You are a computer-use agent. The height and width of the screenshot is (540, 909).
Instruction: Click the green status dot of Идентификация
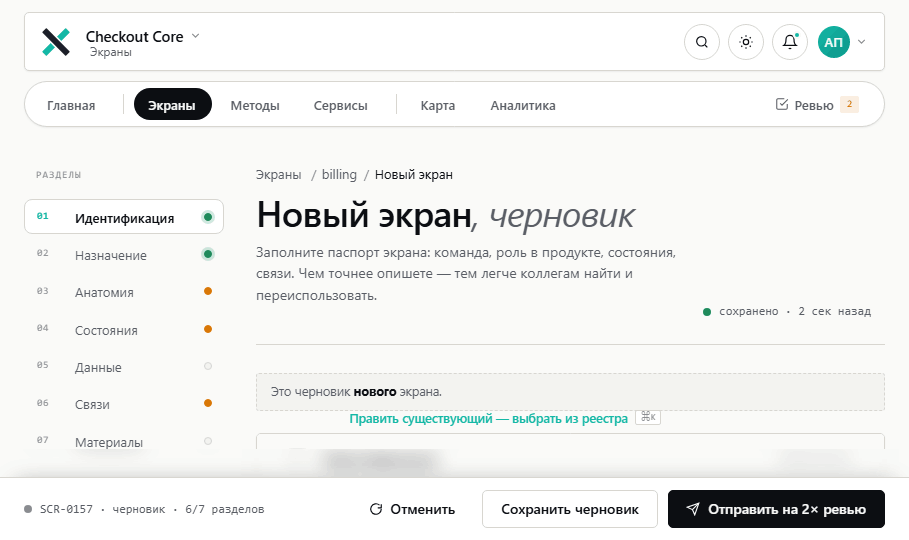[x=208, y=217]
